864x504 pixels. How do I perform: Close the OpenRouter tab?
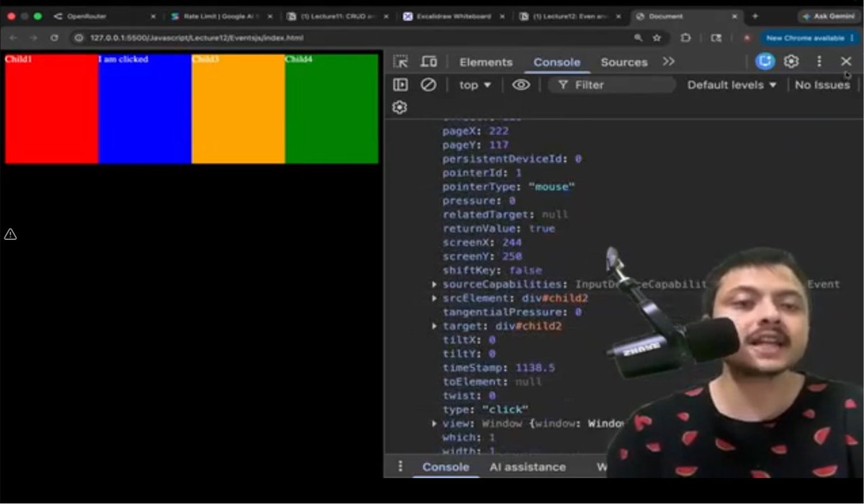click(x=153, y=16)
